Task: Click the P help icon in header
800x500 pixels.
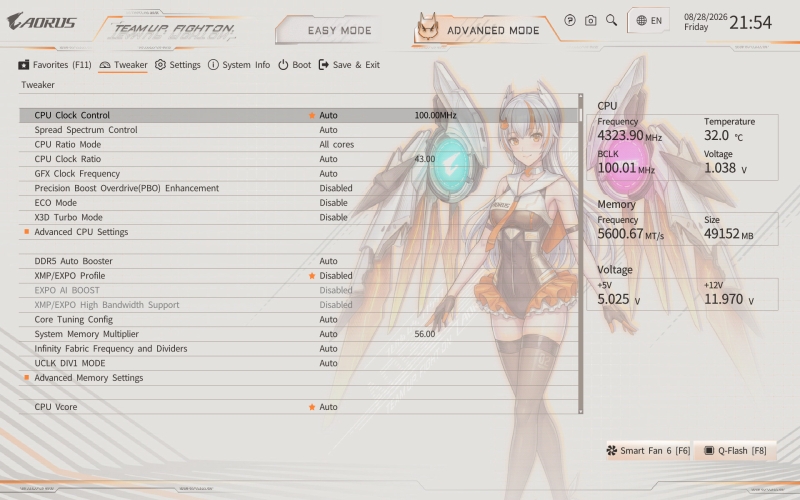Action: 570,20
